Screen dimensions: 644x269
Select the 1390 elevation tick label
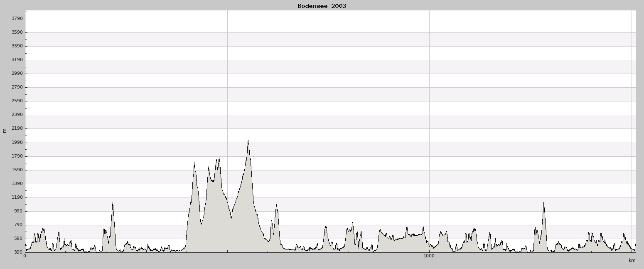(x=17, y=184)
